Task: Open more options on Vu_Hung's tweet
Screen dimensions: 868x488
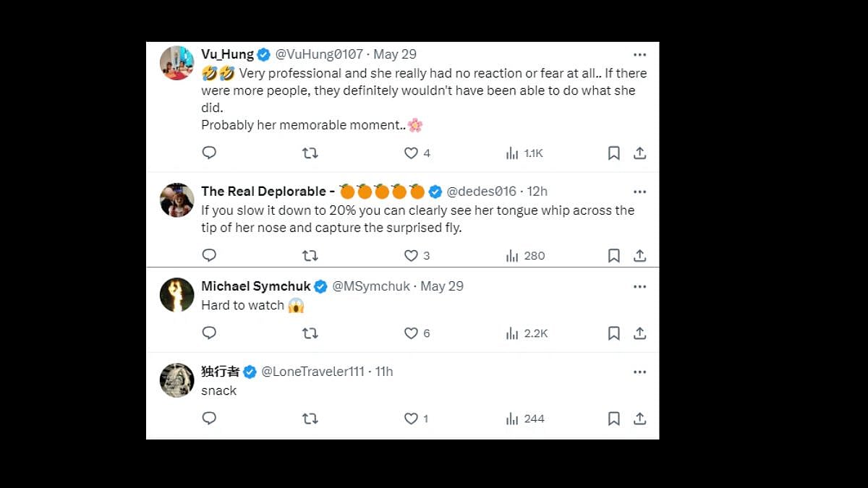Action: [x=639, y=54]
